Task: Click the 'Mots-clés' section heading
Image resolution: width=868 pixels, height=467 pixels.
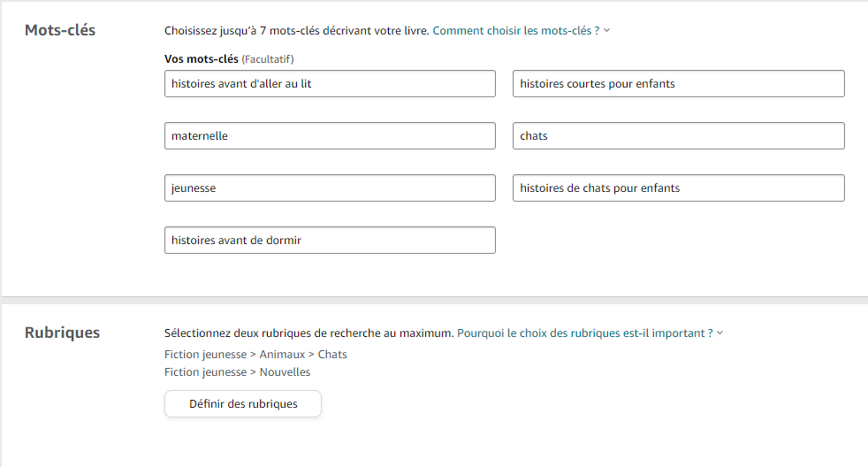Action: [60, 31]
